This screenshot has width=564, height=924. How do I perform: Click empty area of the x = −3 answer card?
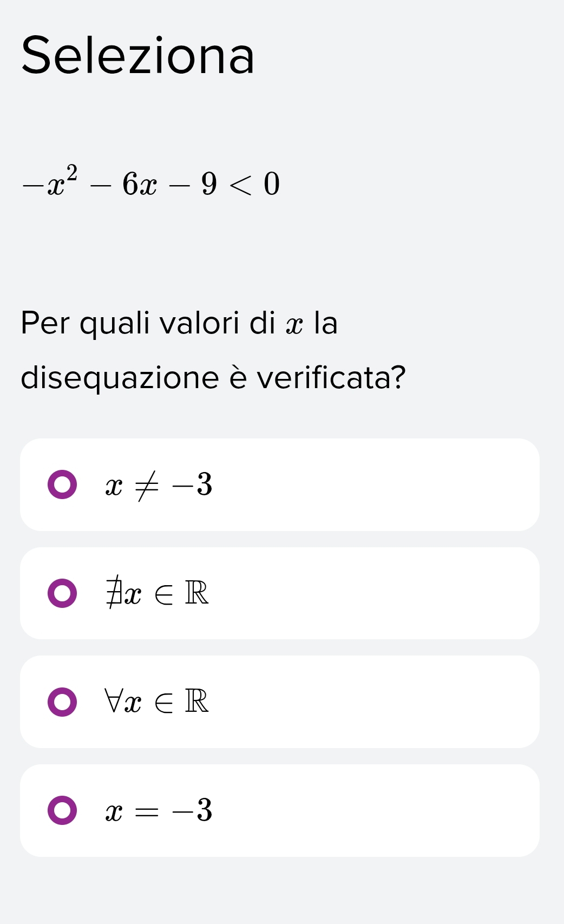coord(379,810)
